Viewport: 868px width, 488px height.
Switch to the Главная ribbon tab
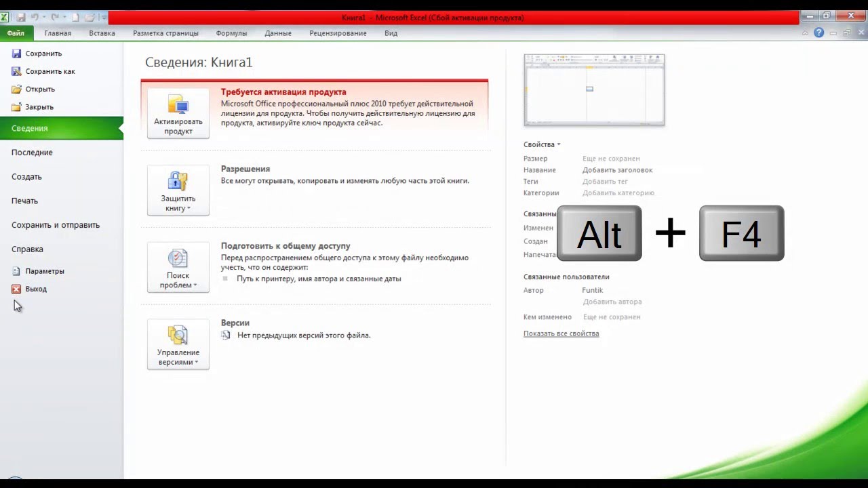(58, 33)
